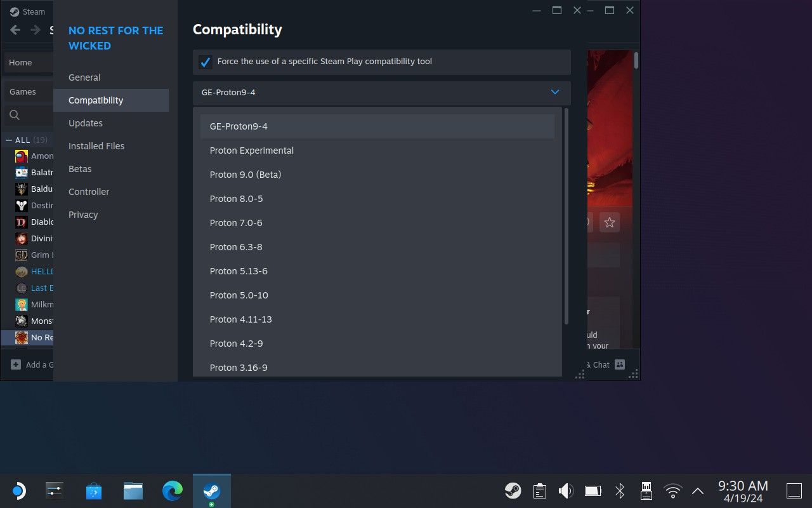
Task: Select No Rest for the Wicked entry
Action: tap(28, 338)
